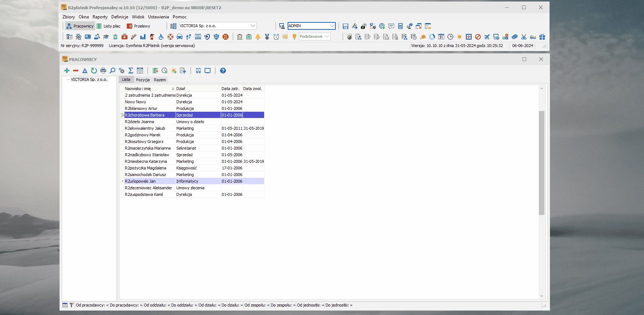Click the Data zatr. column header
644x315 pixels.
(x=231, y=89)
